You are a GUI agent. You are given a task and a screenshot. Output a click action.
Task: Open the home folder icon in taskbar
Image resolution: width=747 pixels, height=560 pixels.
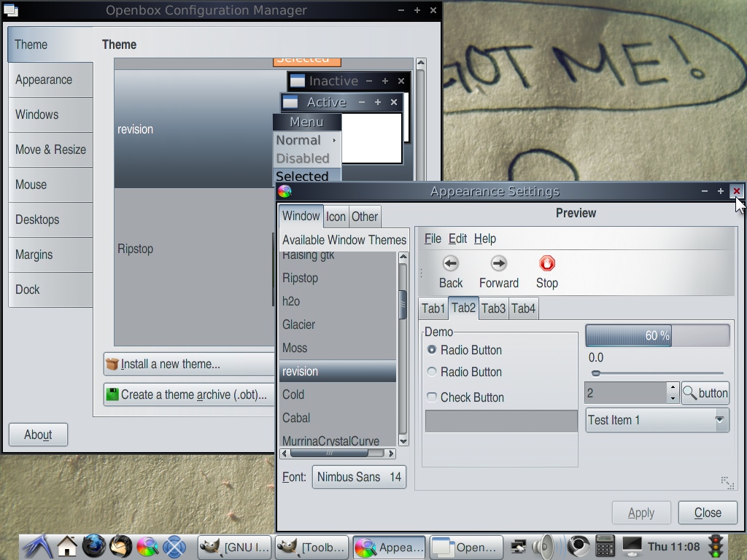tap(67, 547)
